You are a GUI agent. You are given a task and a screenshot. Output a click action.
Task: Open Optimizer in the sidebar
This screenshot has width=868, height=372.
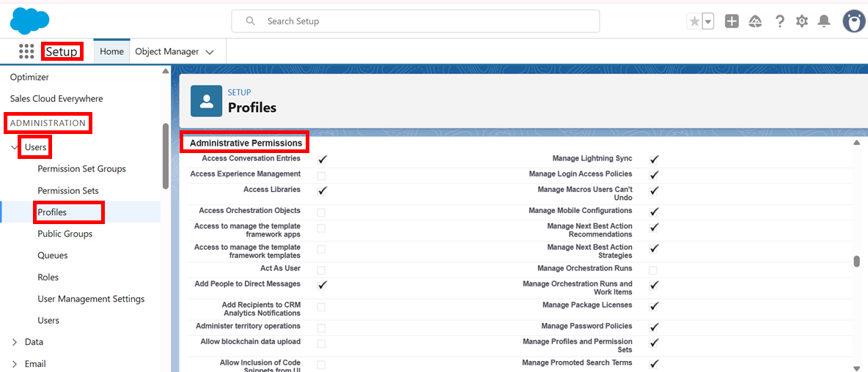coord(29,78)
